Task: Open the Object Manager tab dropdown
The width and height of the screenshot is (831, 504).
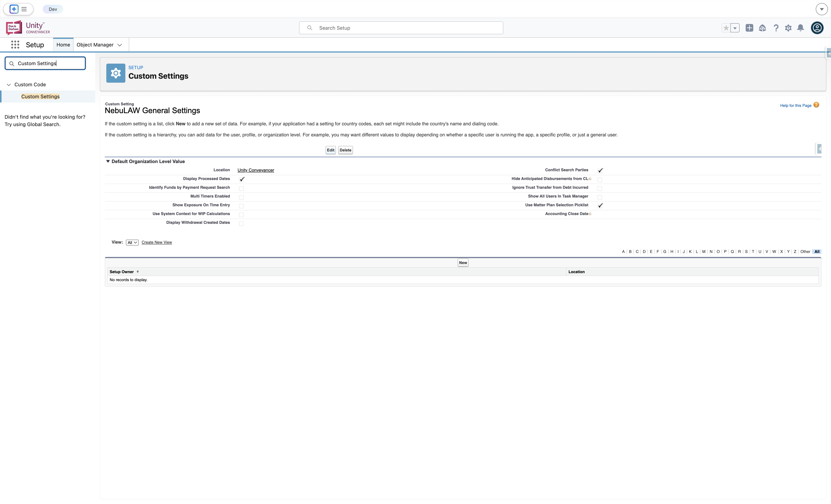Action: [x=120, y=45]
